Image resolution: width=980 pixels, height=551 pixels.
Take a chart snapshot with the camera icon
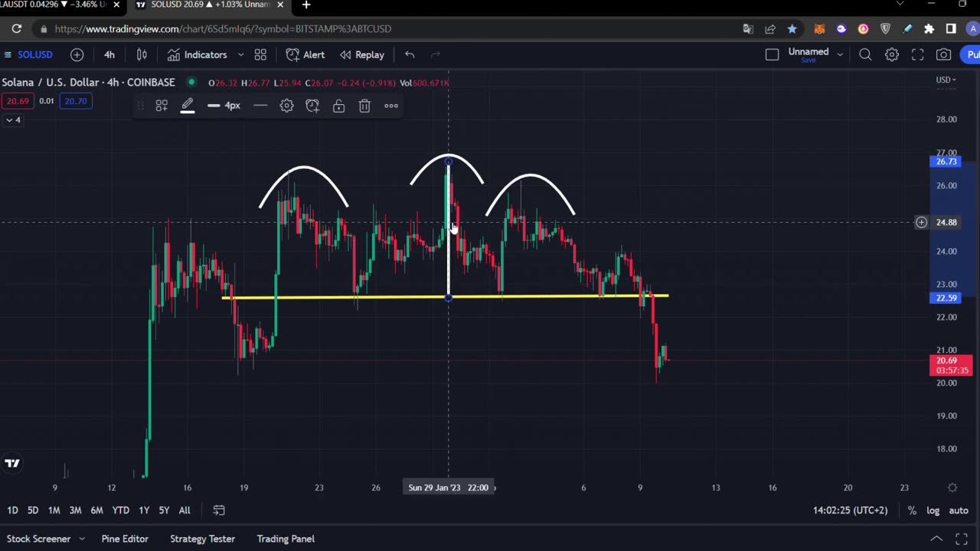click(944, 55)
